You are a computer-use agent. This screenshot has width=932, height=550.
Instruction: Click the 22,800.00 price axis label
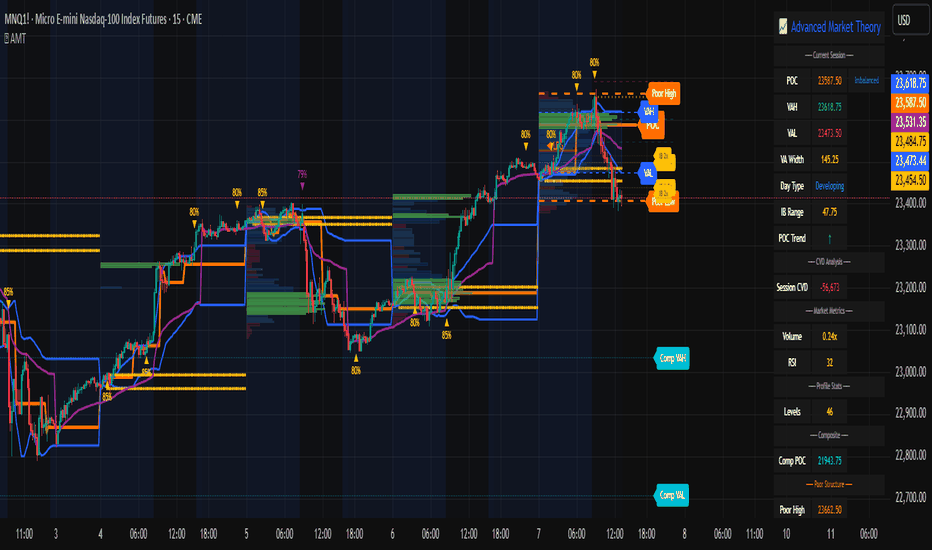pos(910,455)
